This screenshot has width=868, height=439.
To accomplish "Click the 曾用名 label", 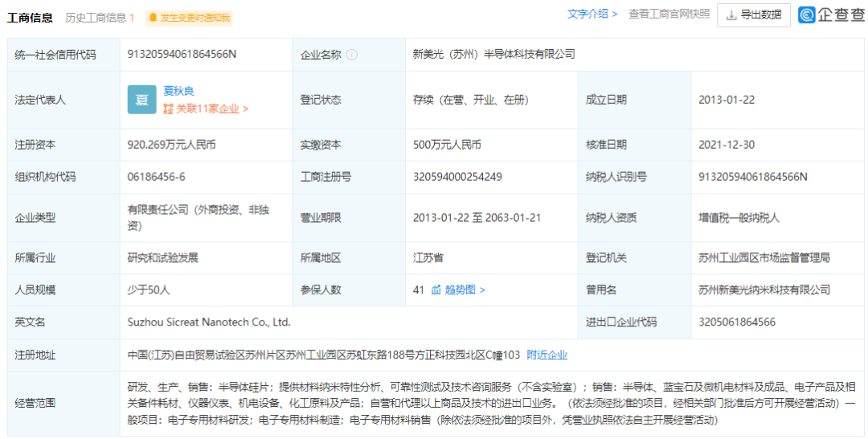I will pyautogui.click(x=600, y=289).
